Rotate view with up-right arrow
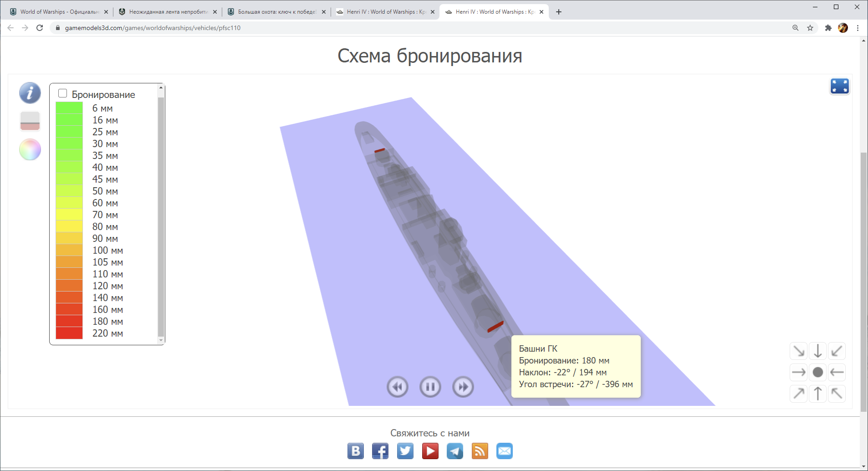Screen dimensions: 868x471 click(x=799, y=393)
